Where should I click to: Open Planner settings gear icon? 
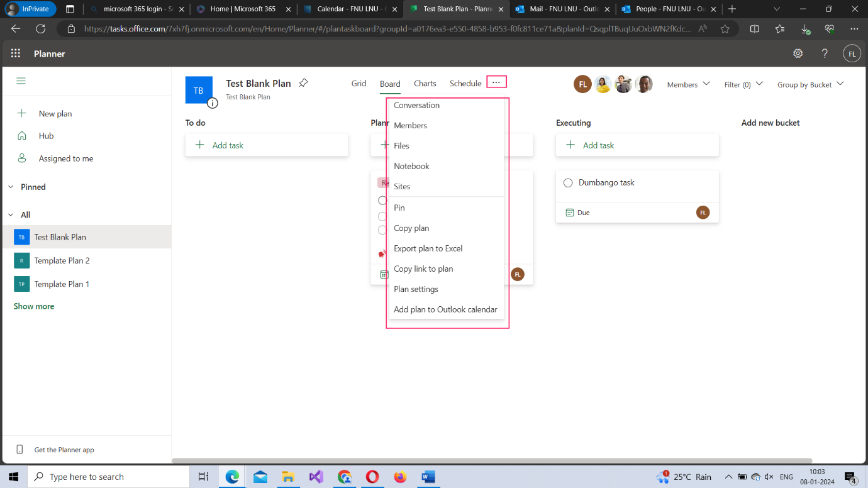tap(798, 53)
